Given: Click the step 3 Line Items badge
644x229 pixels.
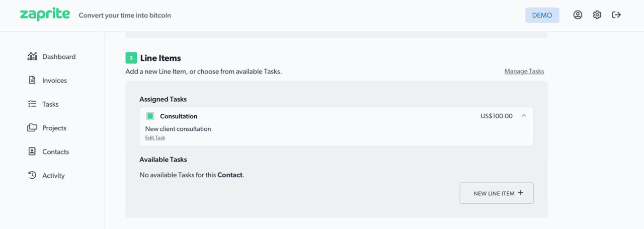Looking at the screenshot, I should 131,58.
